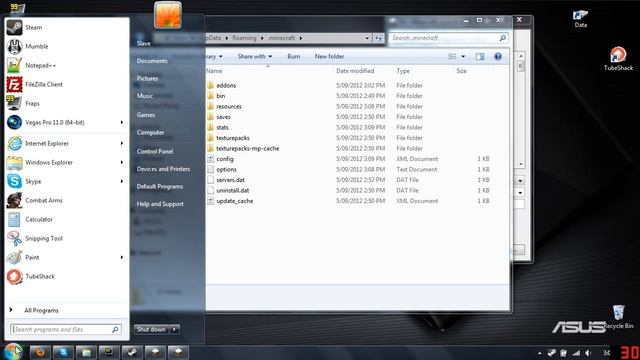Expand Vegas Pro jump list arrow
This screenshot has width=640, height=360.
122,122
